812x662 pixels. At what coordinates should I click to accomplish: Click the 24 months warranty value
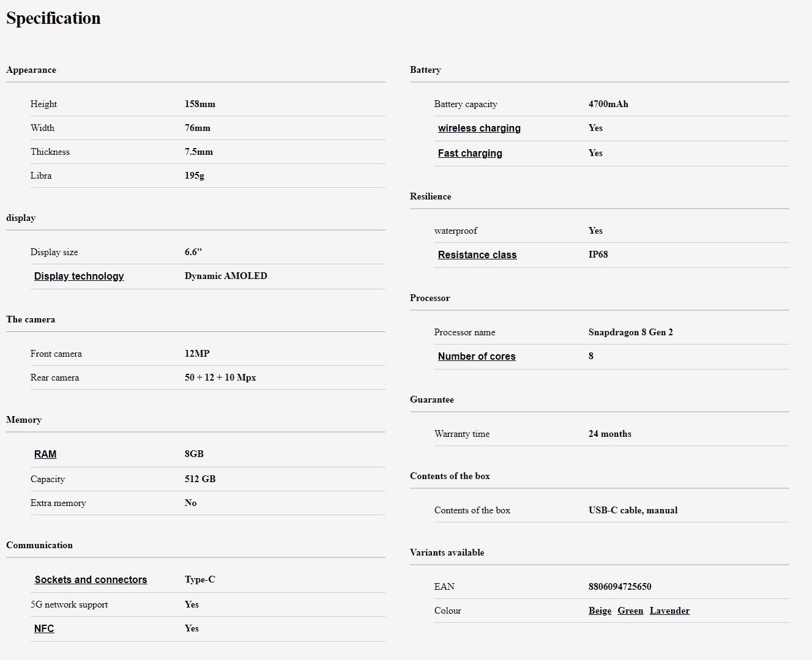click(609, 434)
